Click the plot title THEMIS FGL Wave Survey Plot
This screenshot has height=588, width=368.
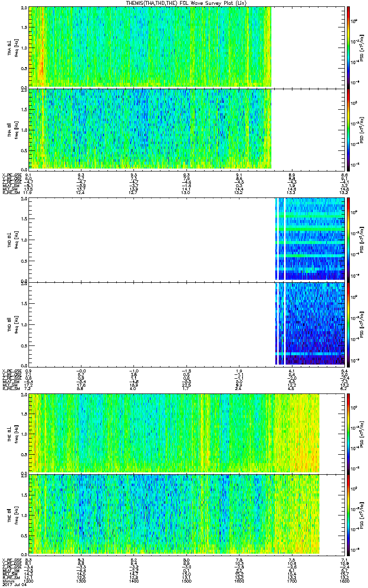(x=187, y=3)
